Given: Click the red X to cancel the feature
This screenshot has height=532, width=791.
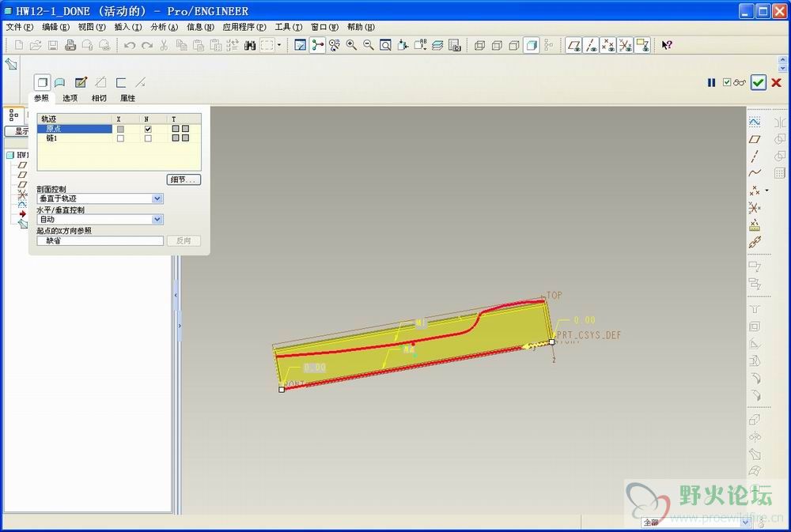Looking at the screenshot, I should 777,83.
